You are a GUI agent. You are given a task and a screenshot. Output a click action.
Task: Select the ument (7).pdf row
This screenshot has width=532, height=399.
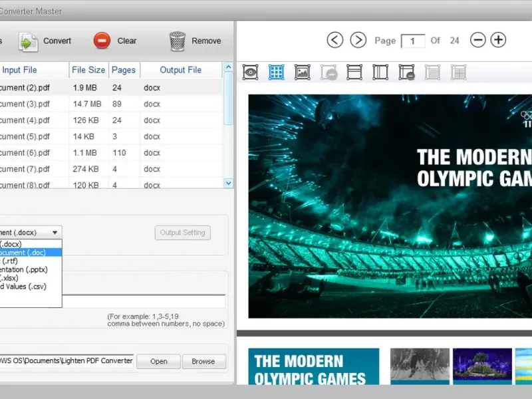click(111, 169)
